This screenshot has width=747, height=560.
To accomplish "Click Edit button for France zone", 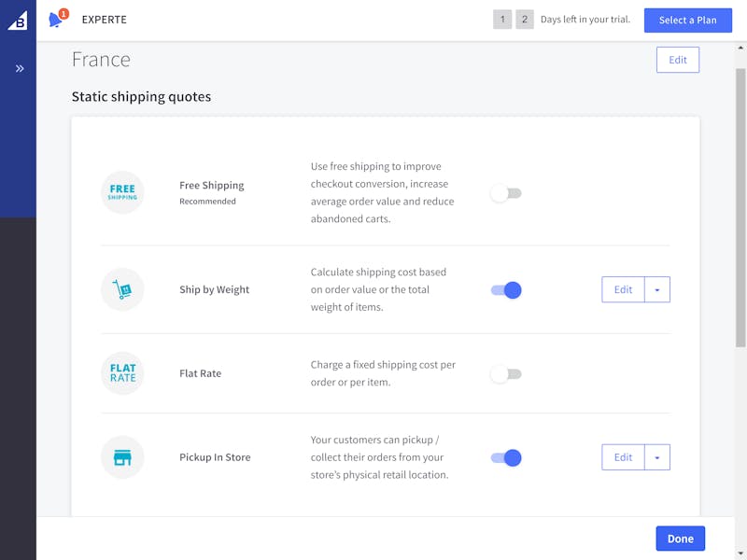I will [678, 60].
